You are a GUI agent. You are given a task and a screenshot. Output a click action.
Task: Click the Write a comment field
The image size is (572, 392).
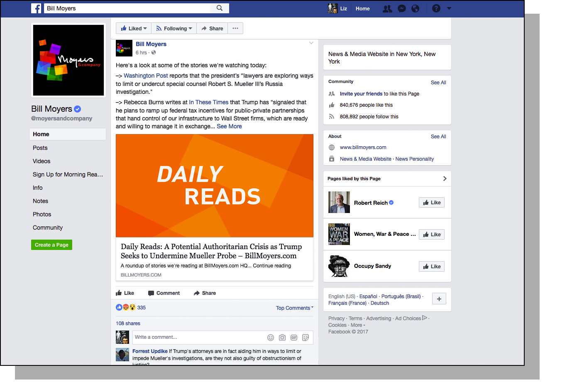[199, 337]
